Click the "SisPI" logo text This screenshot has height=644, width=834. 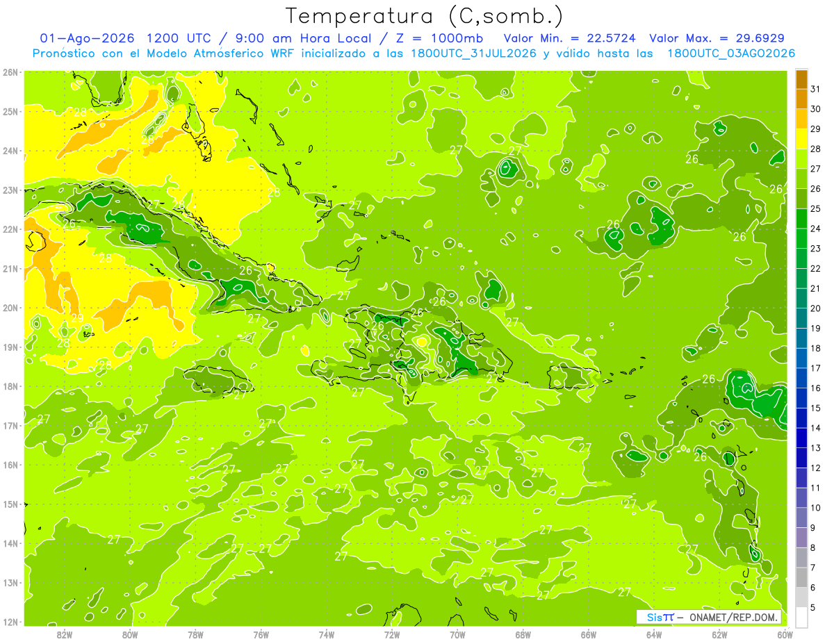click(660, 617)
